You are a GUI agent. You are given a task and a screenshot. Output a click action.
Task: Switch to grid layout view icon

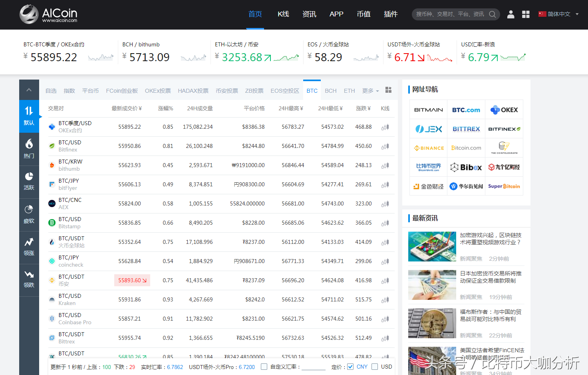coord(388,90)
